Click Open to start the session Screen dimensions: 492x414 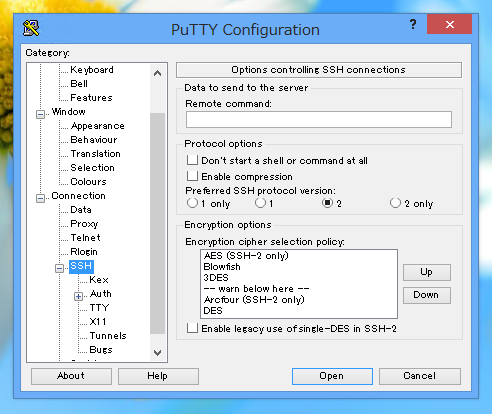pos(332,376)
